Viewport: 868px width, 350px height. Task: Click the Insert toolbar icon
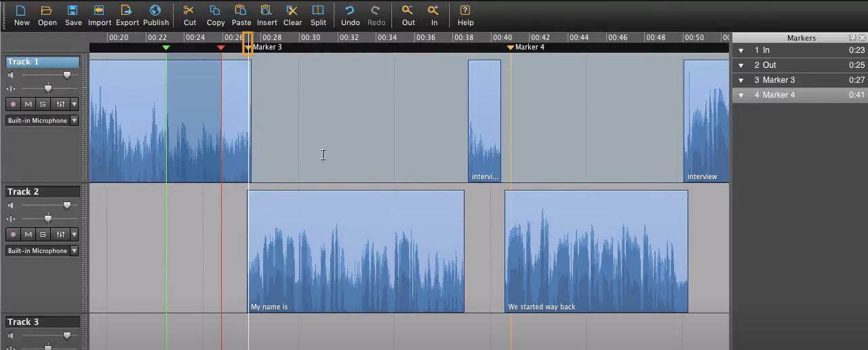pyautogui.click(x=267, y=11)
